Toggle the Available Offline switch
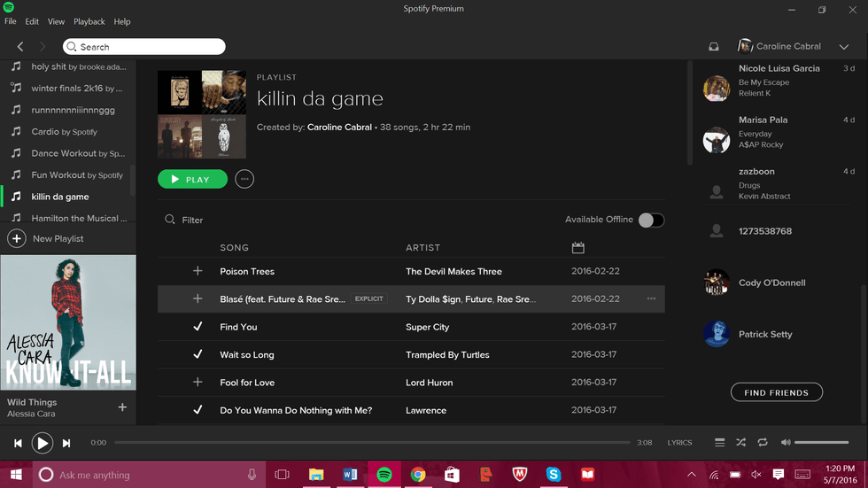Image resolution: width=868 pixels, height=488 pixels. (650, 220)
